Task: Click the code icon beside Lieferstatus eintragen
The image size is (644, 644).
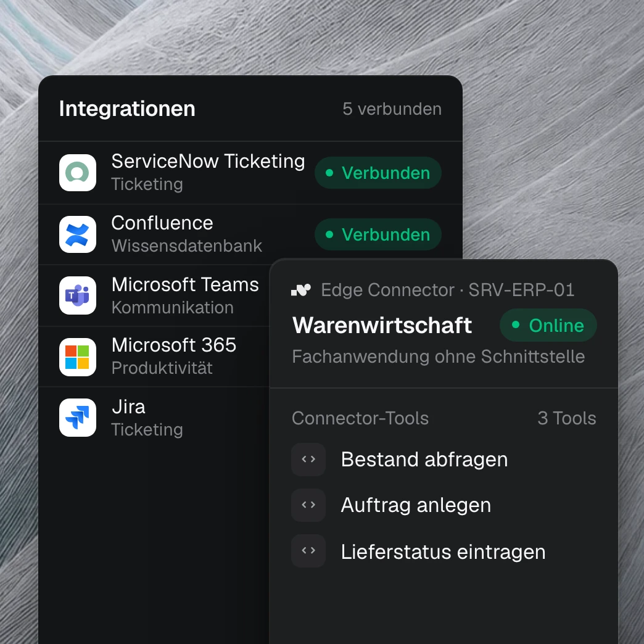Action: tap(308, 551)
